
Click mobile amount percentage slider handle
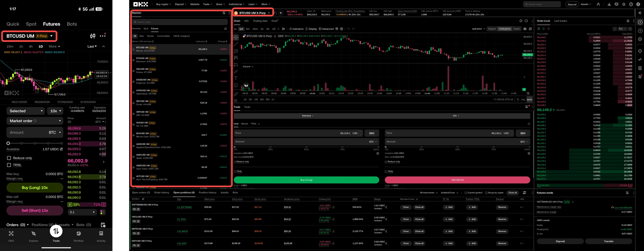[x=8, y=143]
